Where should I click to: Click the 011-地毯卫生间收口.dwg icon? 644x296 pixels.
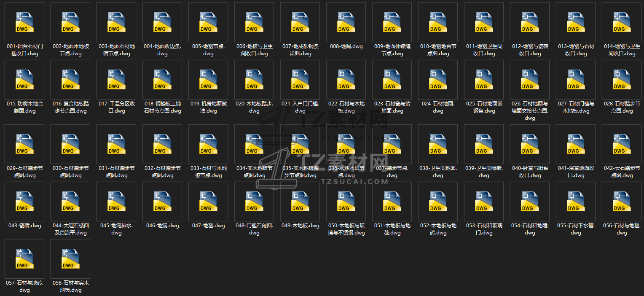pyautogui.click(x=484, y=22)
